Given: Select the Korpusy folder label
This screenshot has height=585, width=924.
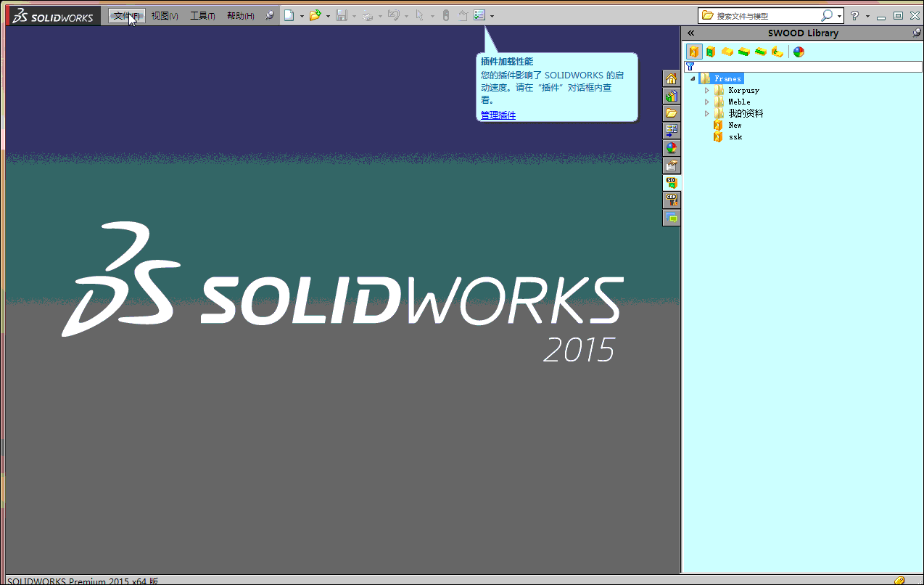Looking at the screenshot, I should (x=743, y=90).
